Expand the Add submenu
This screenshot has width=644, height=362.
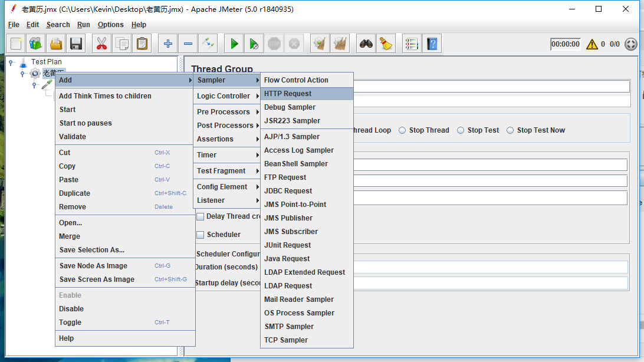click(x=124, y=80)
